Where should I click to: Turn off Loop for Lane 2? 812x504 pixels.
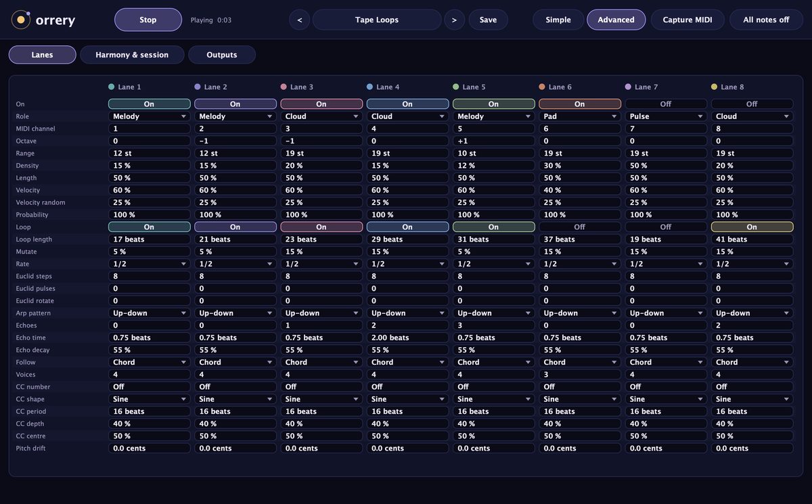[235, 227]
